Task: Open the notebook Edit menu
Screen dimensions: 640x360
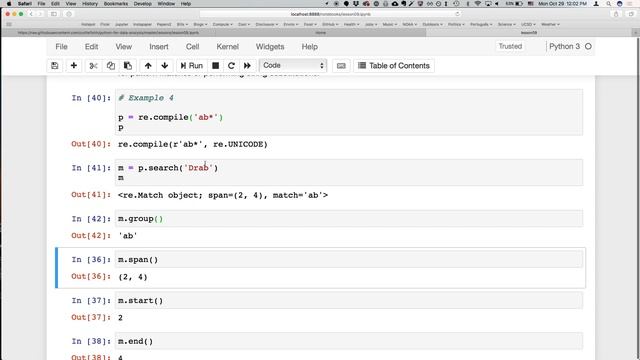Action: pos(91,47)
